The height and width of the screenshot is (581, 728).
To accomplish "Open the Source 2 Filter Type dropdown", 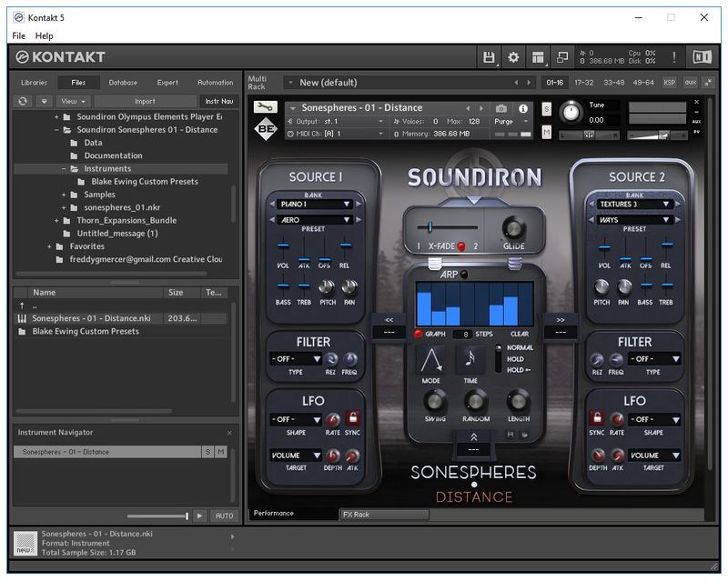I will [x=653, y=359].
